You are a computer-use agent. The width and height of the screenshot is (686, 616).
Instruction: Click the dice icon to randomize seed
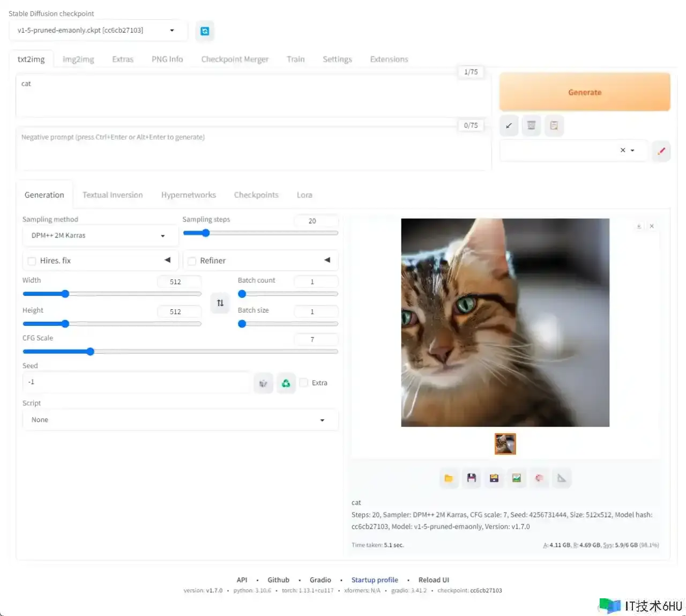[263, 383]
